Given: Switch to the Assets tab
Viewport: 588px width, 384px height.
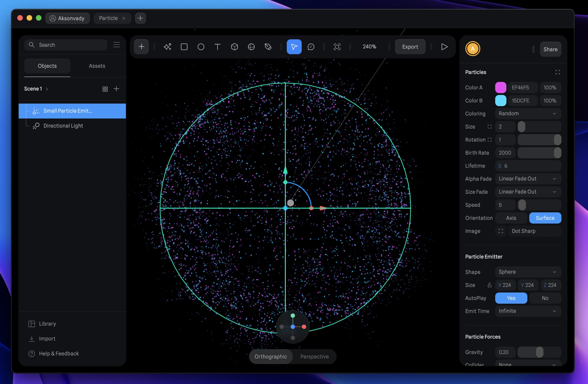Looking at the screenshot, I should 97,66.
